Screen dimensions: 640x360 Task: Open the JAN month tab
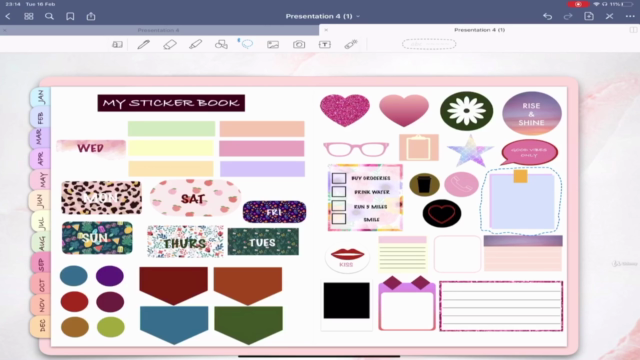click(x=40, y=97)
